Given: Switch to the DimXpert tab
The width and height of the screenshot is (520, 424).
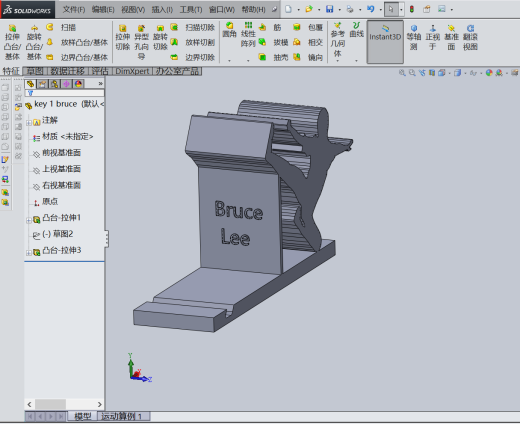Looking at the screenshot, I should [132, 71].
